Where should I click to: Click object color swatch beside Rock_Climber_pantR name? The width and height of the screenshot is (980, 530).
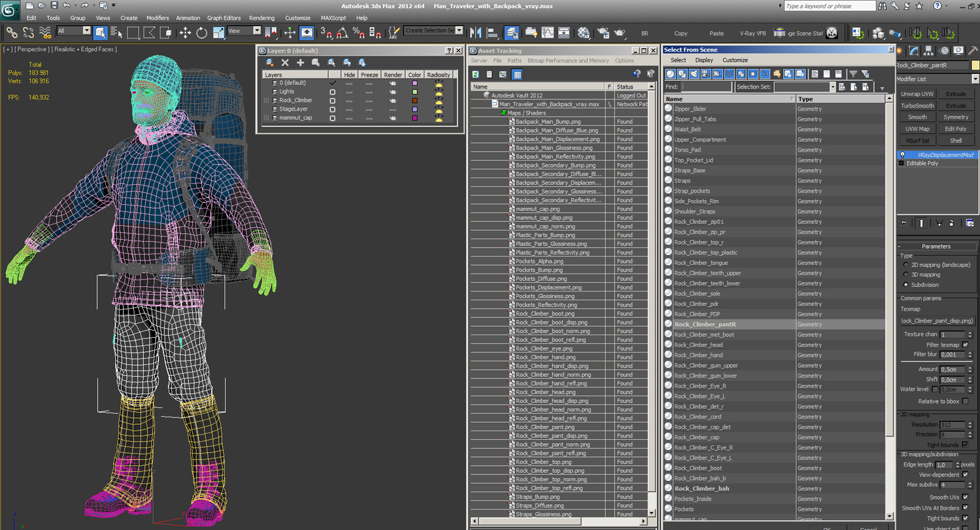pyautogui.click(x=975, y=65)
